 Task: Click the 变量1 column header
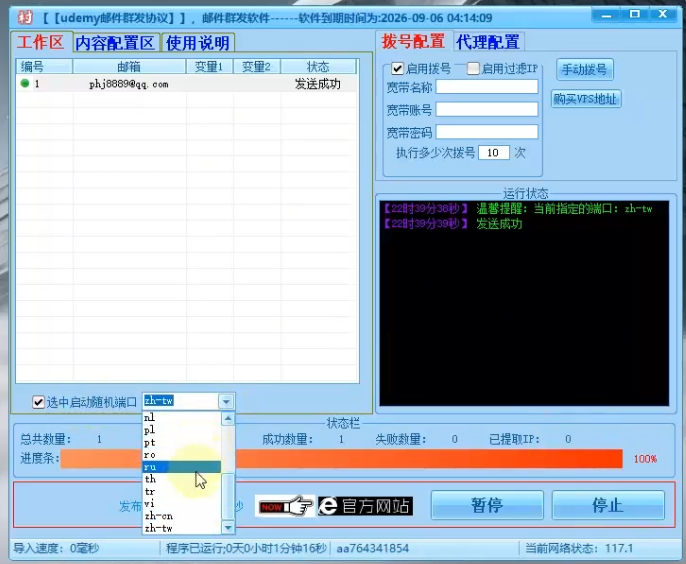click(210, 67)
